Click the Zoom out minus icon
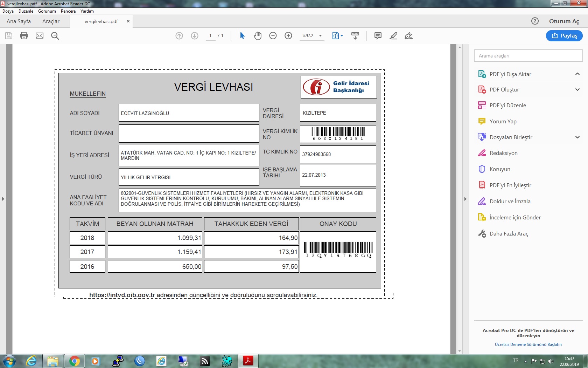 273,36
